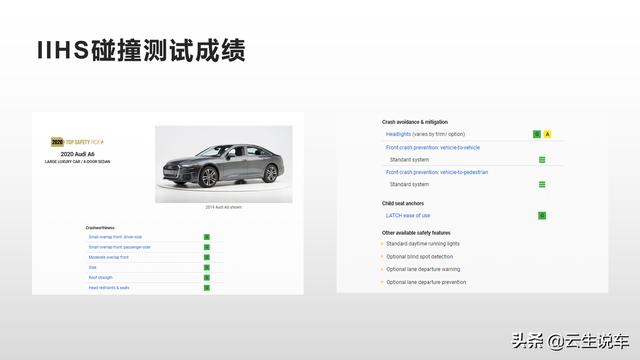Image resolution: width=640 pixels, height=360 pixels.
Task: Click 'Optional lane departure warning' item
Action: point(423,269)
